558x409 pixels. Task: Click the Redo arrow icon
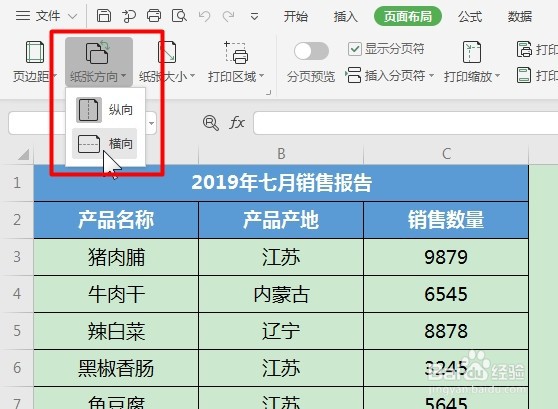pos(228,16)
